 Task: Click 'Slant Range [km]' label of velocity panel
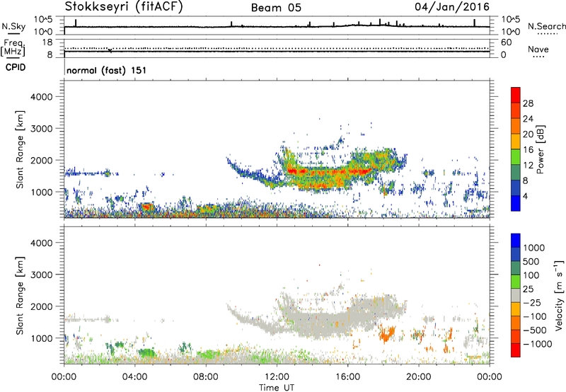tap(20, 296)
